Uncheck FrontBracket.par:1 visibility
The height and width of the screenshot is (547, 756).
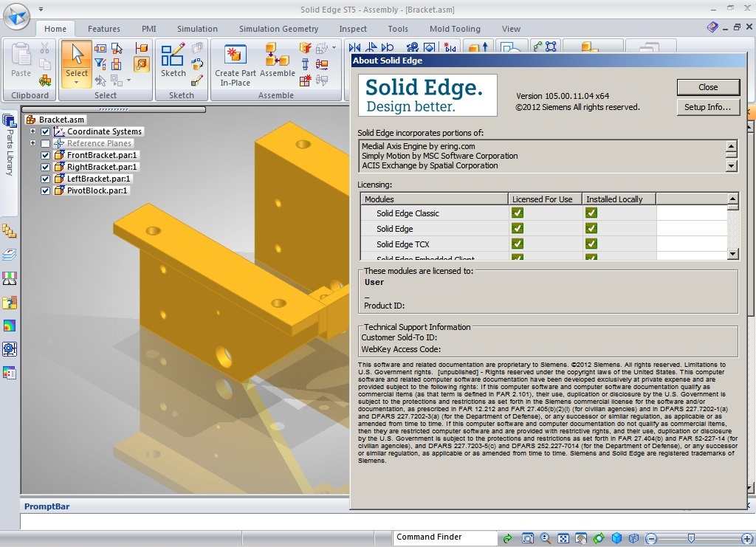(45, 155)
